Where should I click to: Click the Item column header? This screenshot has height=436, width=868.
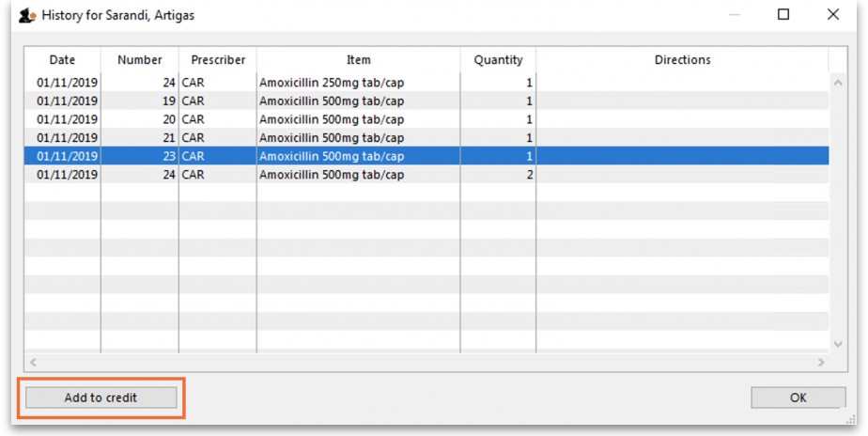tap(358, 60)
